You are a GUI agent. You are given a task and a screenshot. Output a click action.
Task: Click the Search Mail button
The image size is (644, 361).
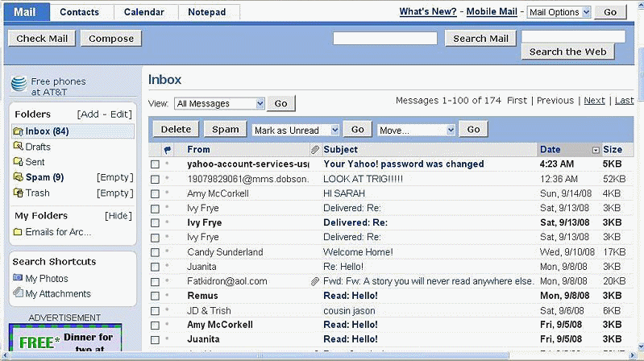click(x=480, y=38)
